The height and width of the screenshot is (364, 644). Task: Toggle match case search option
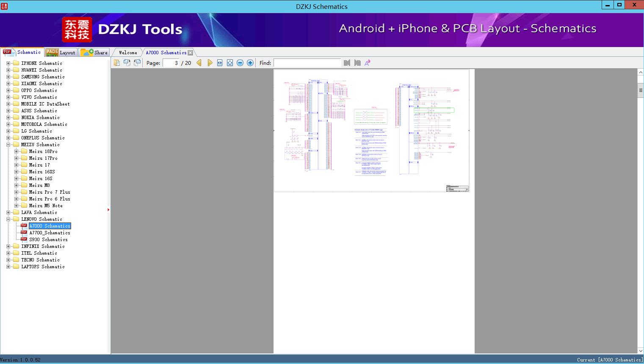point(368,63)
